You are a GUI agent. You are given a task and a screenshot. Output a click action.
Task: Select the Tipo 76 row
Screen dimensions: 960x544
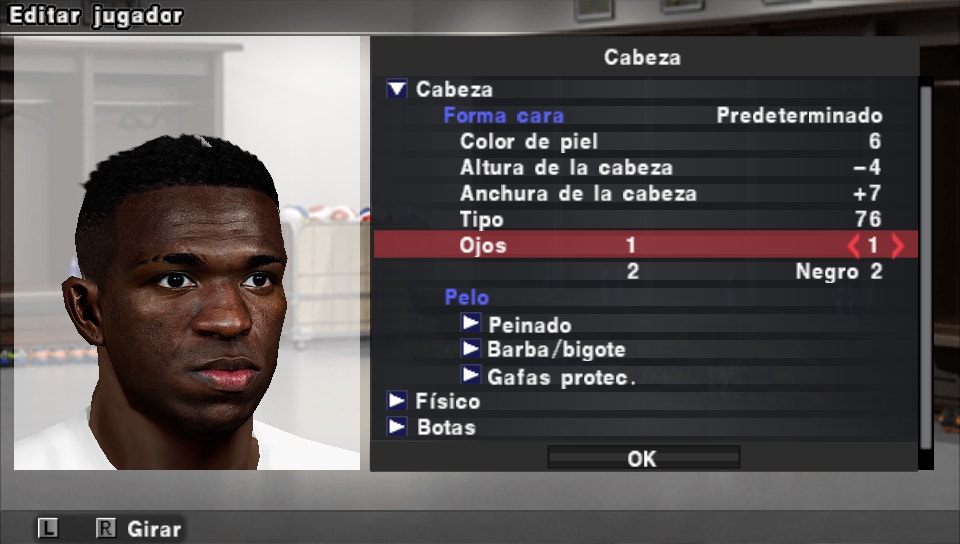pos(646,219)
